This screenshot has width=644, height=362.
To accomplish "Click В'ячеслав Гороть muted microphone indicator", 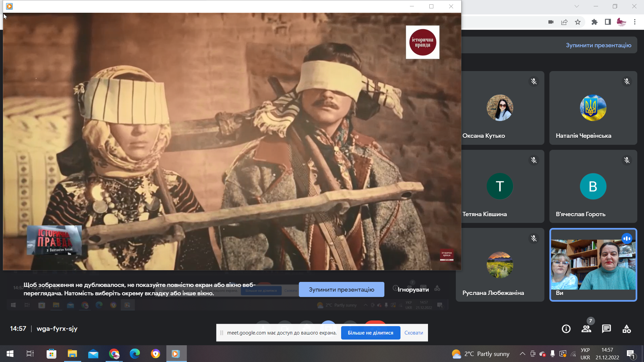I will pos(627,160).
